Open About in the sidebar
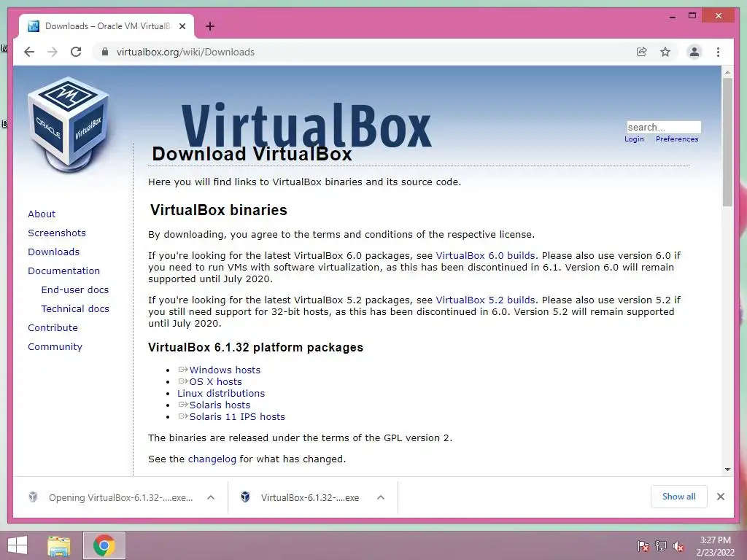The image size is (747, 560). tap(42, 214)
